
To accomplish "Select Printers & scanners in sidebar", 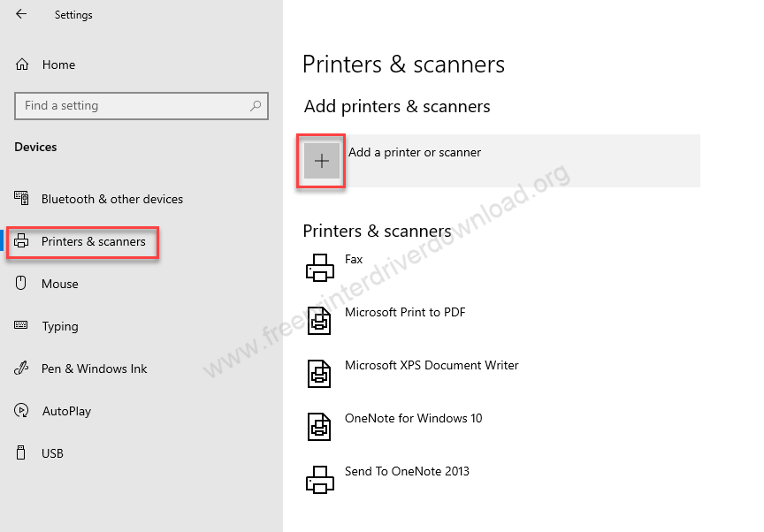I will coord(94,241).
